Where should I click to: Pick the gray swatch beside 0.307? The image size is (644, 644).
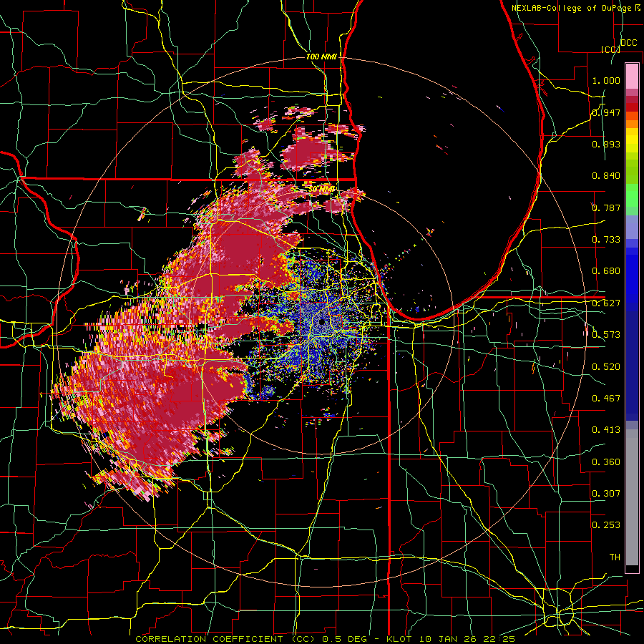[632, 497]
